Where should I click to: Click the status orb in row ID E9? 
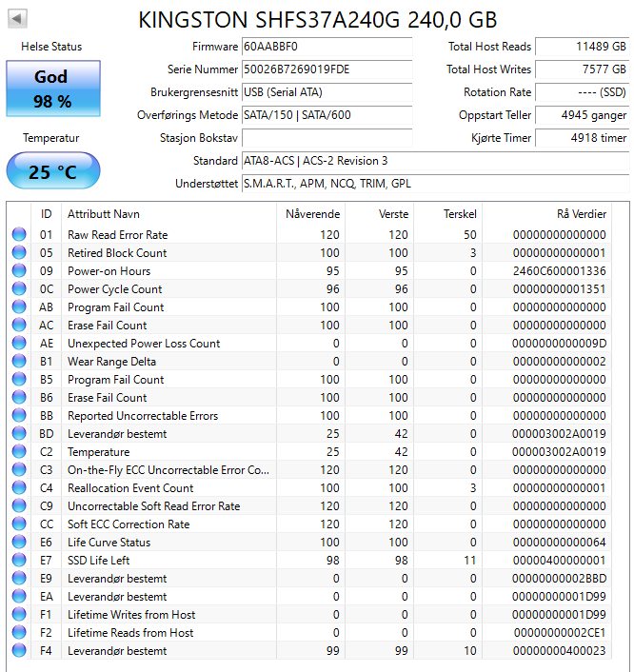(19, 578)
